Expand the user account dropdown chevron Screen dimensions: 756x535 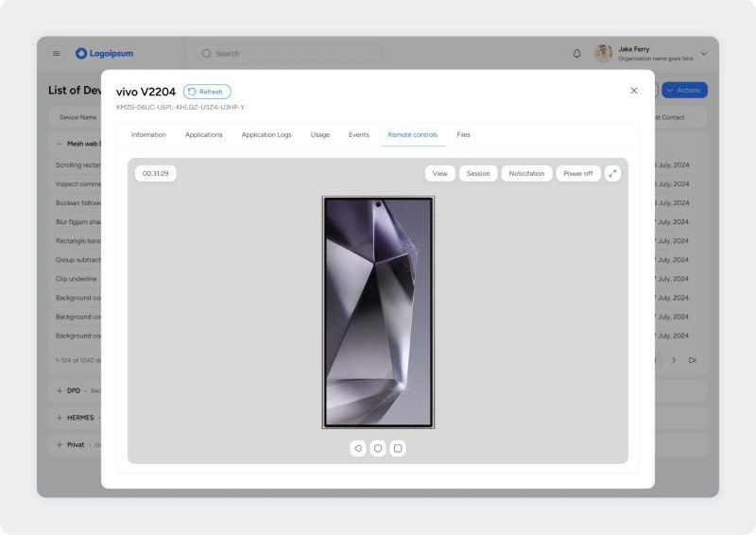pyautogui.click(x=704, y=54)
